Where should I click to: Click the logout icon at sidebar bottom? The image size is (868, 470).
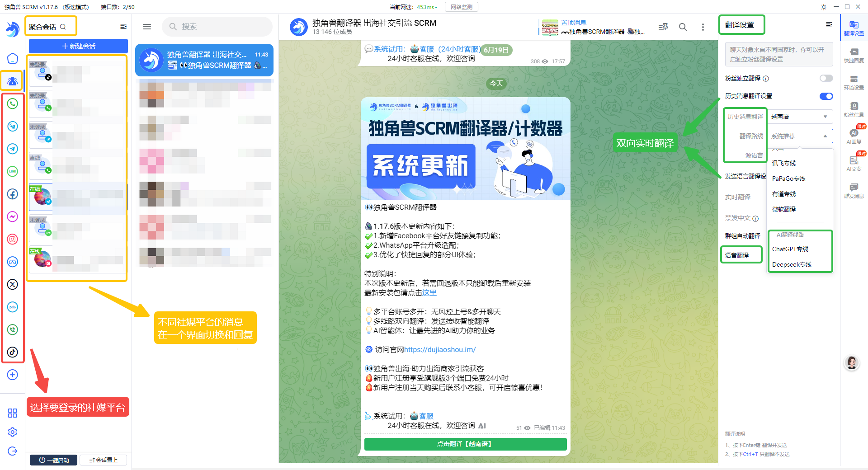[x=13, y=451]
